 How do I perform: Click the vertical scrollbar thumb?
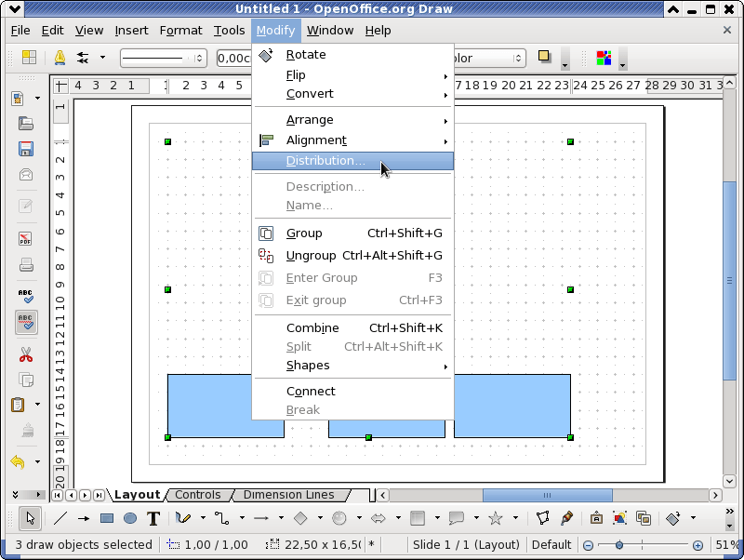(729, 281)
